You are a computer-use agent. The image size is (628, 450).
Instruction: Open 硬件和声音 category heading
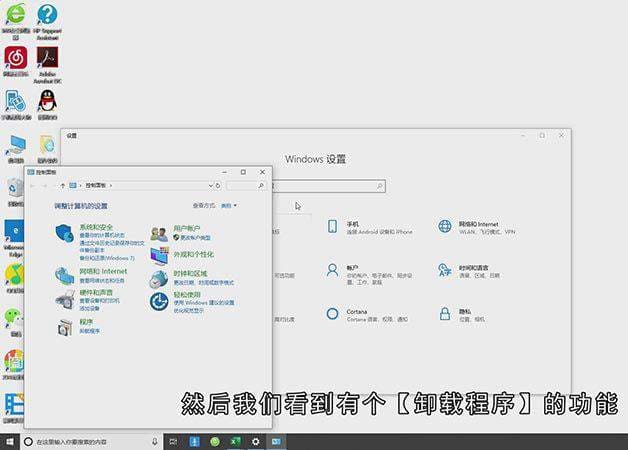coord(96,292)
